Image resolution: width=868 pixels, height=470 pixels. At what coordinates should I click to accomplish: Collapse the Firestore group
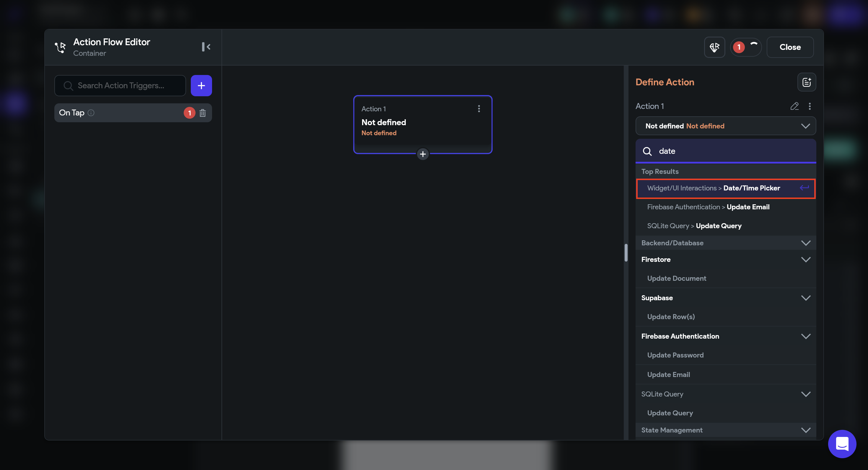(806, 260)
